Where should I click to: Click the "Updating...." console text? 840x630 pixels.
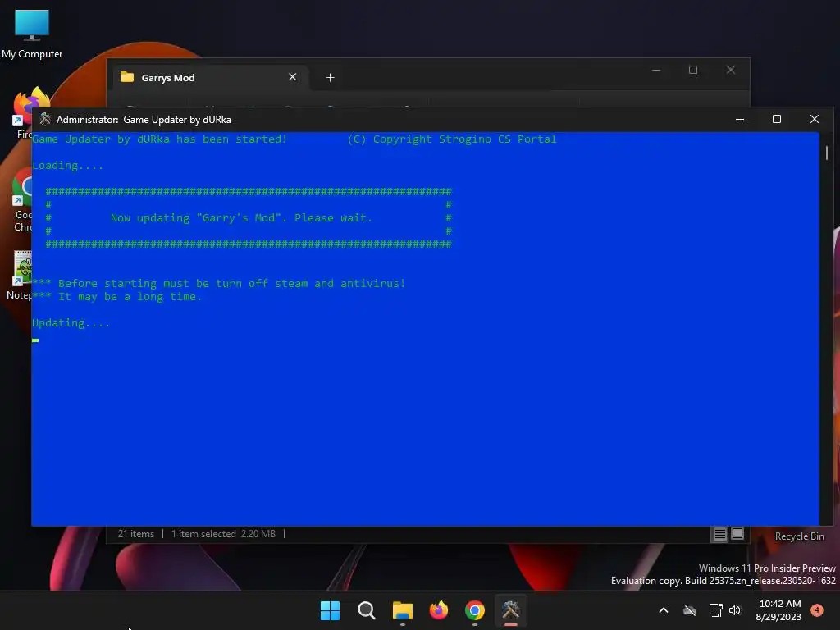coord(71,323)
